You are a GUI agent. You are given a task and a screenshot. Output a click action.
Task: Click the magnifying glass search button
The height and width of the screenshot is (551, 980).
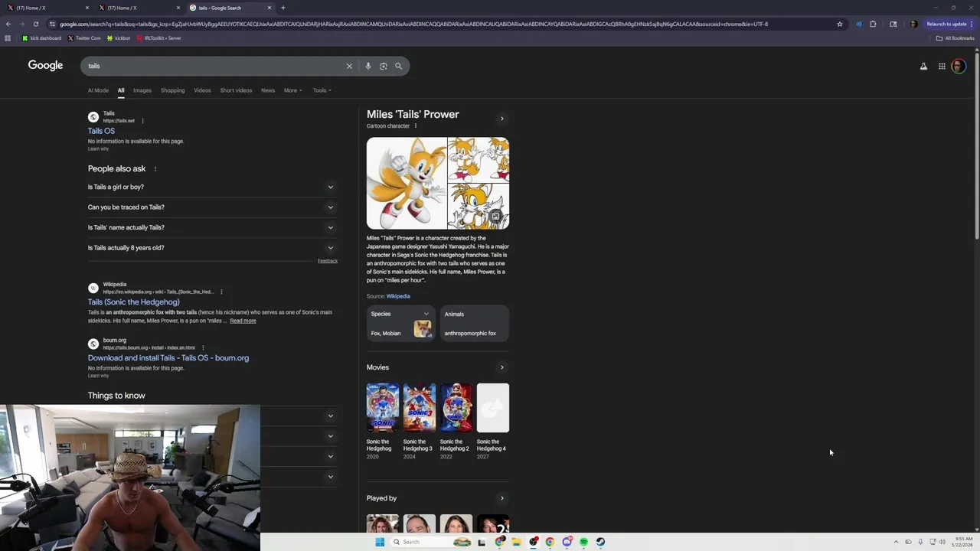[398, 66]
